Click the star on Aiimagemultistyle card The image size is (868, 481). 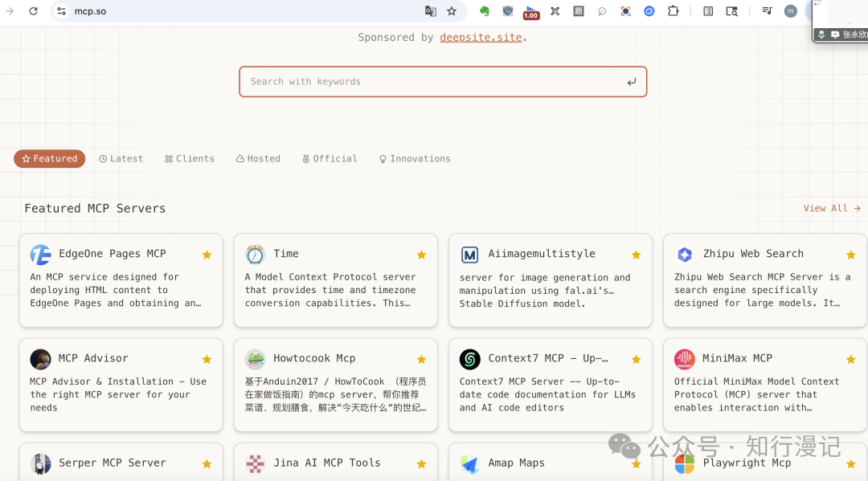pyautogui.click(x=636, y=255)
